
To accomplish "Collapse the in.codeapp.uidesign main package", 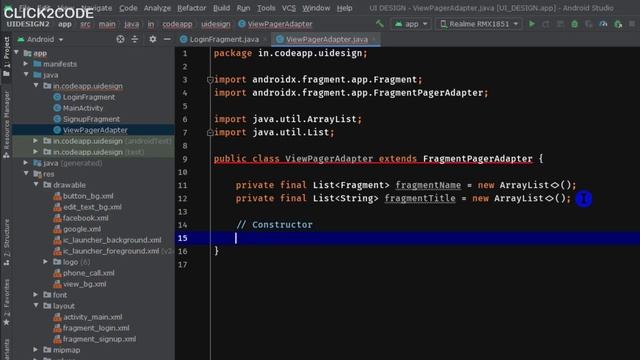I will tap(36, 86).
